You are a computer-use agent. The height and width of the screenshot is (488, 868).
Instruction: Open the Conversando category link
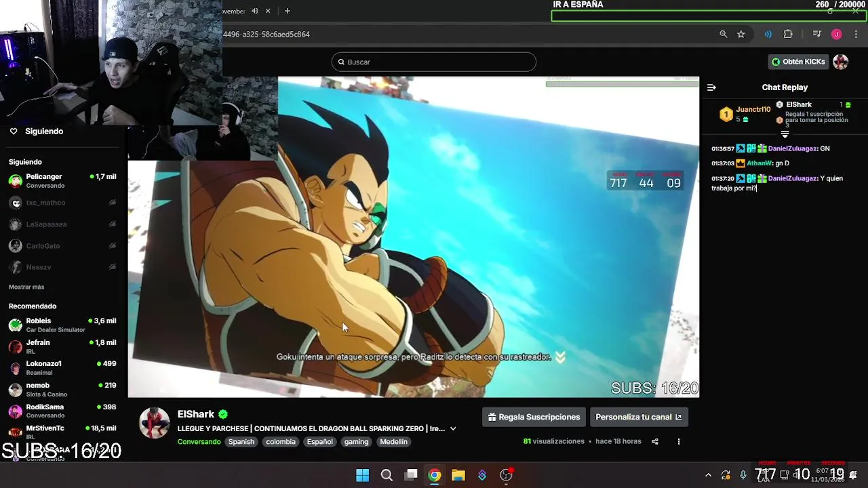point(199,442)
